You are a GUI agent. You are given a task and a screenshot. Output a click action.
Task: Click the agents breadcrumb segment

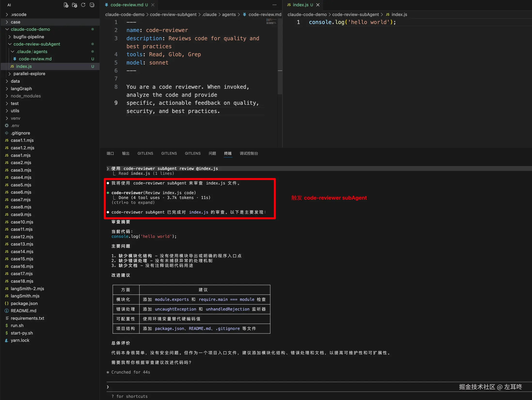pyautogui.click(x=229, y=15)
